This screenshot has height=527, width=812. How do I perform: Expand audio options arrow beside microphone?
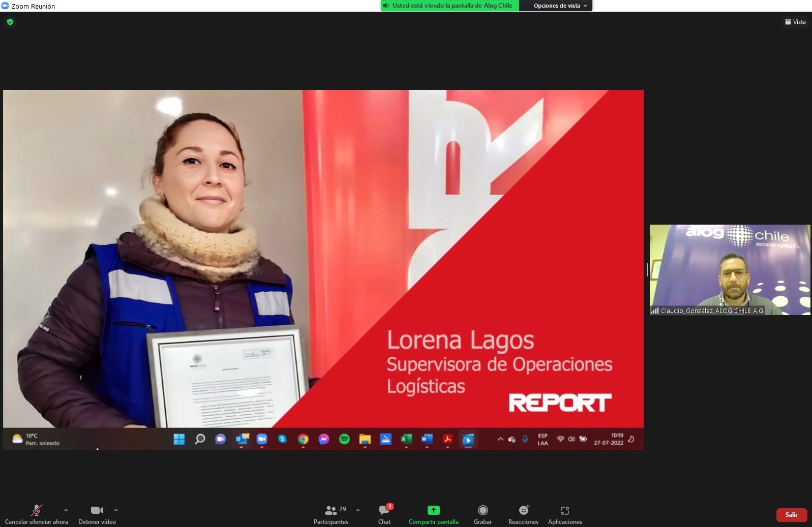coord(66,510)
